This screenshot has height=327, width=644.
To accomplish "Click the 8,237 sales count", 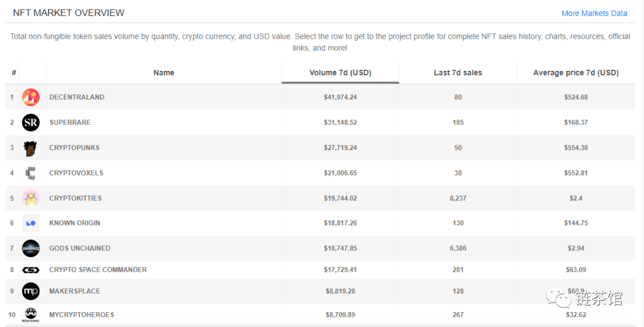I will [x=458, y=198].
